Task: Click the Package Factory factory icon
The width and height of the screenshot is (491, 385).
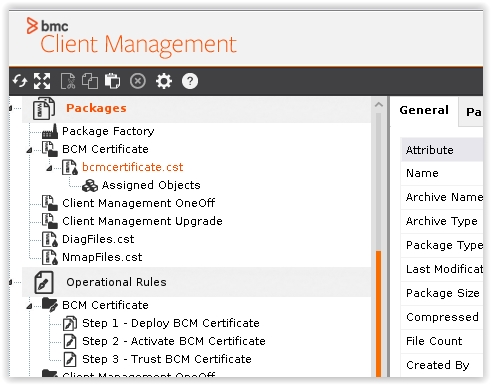Action: 50,131
